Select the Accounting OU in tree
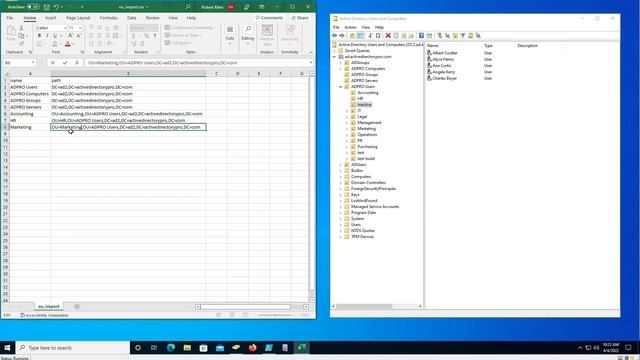Viewport: 640px width, 360px height. [367, 93]
